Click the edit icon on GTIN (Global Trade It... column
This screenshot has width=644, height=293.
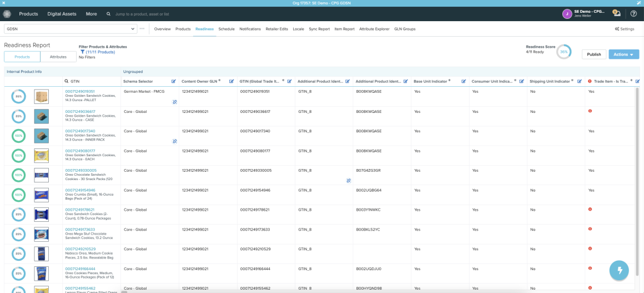click(289, 82)
